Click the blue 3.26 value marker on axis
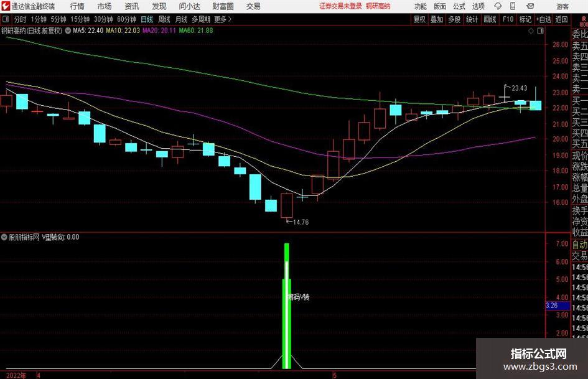The height and width of the screenshot is (379, 588). click(x=558, y=306)
